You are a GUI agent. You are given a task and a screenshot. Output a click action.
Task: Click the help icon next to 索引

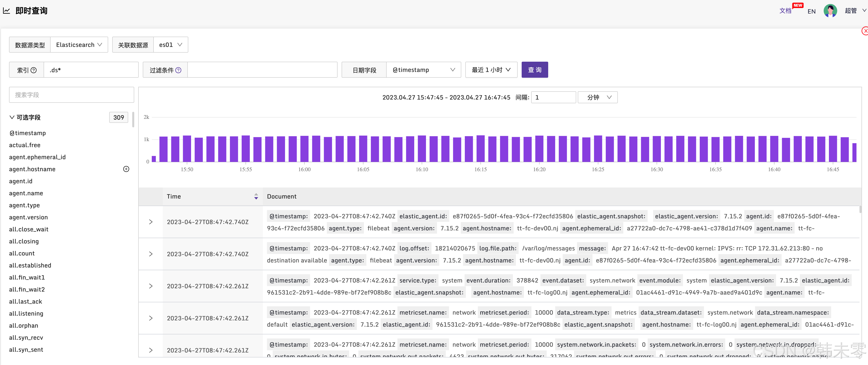[x=33, y=70]
